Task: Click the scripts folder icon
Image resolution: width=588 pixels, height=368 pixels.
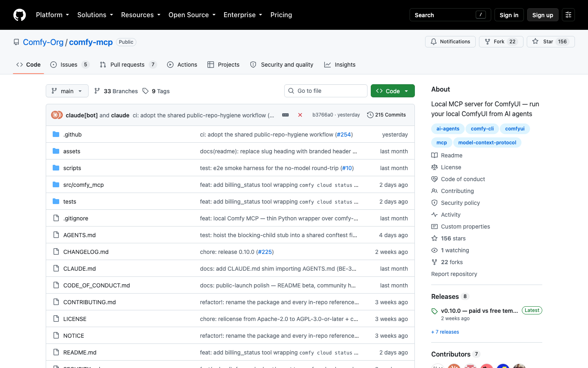Action: (56, 168)
